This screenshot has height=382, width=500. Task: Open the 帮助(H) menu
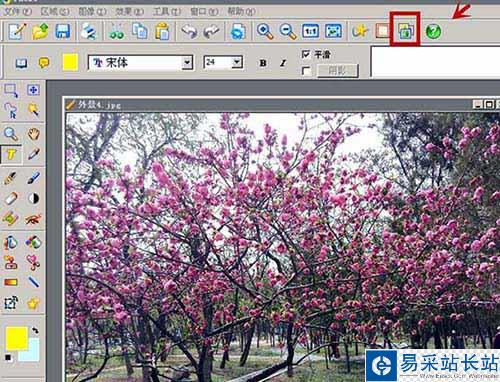tap(242, 12)
